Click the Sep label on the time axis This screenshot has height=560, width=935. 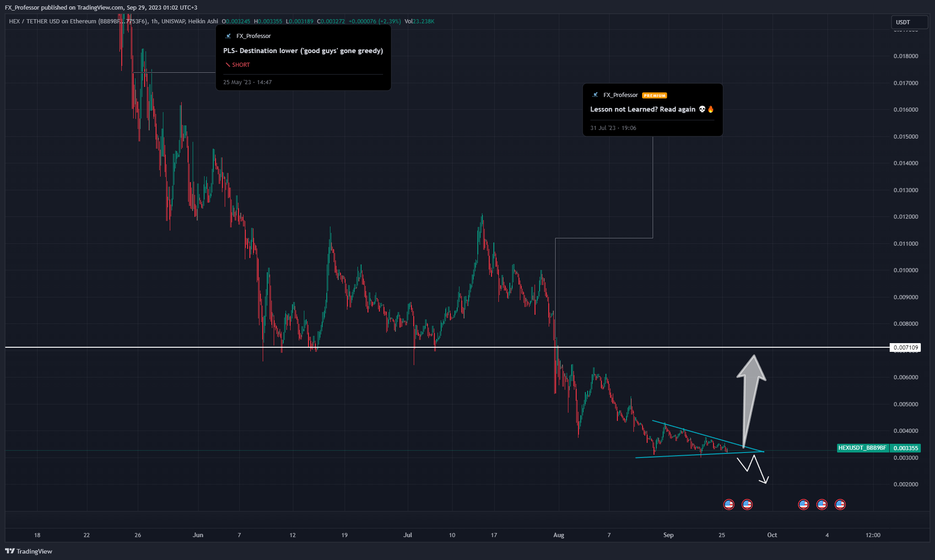668,535
